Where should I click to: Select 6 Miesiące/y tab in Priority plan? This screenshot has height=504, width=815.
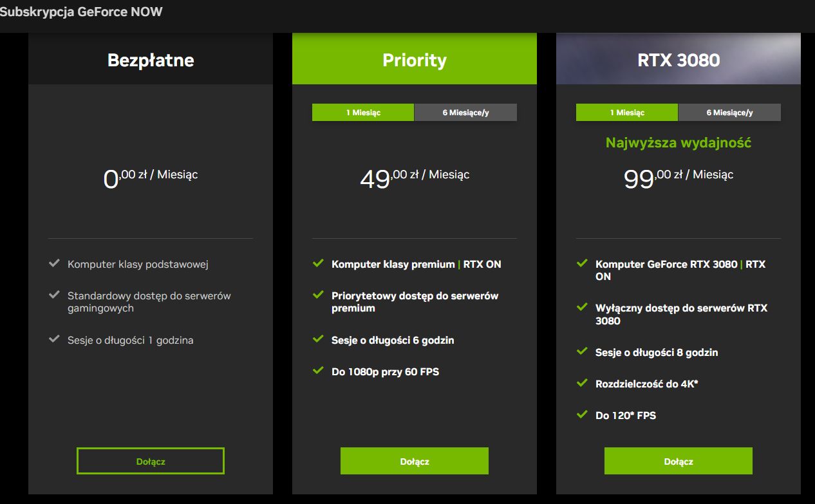pos(465,112)
